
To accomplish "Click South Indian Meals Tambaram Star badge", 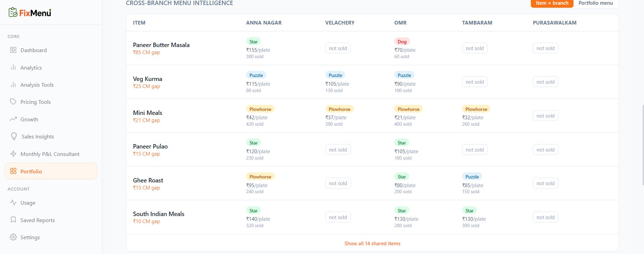I will pos(469,211).
